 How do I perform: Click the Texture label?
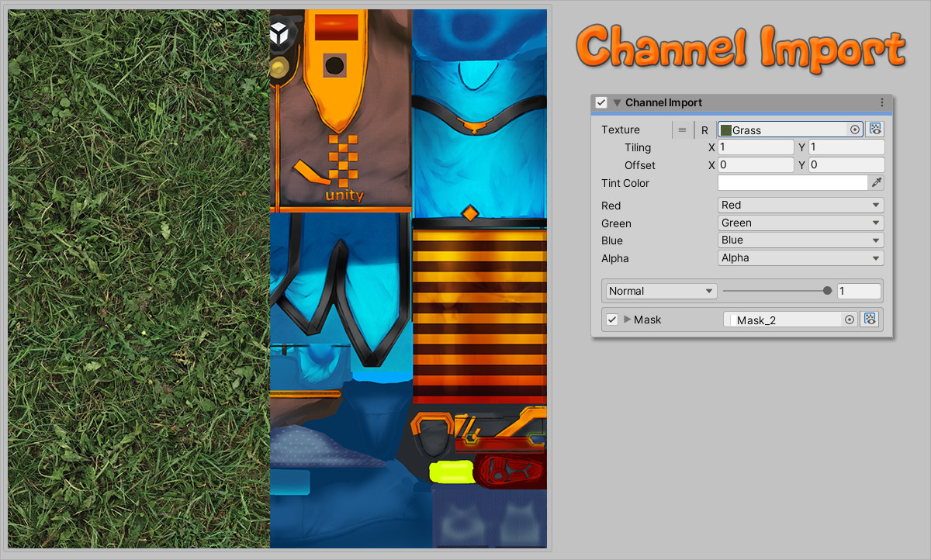(x=621, y=130)
